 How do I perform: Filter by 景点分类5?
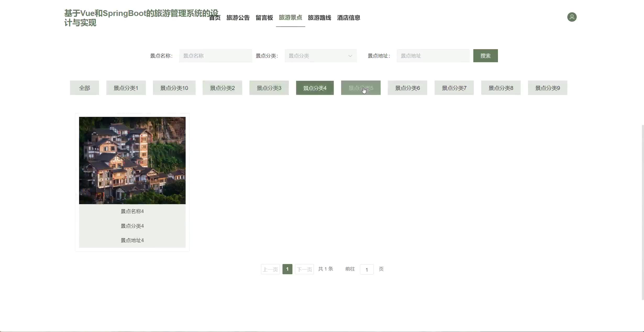click(360, 88)
